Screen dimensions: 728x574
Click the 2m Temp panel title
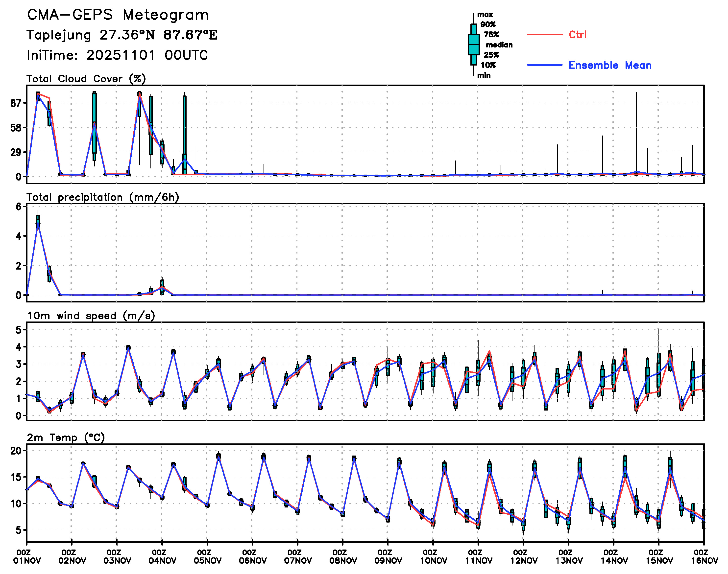click(x=66, y=437)
